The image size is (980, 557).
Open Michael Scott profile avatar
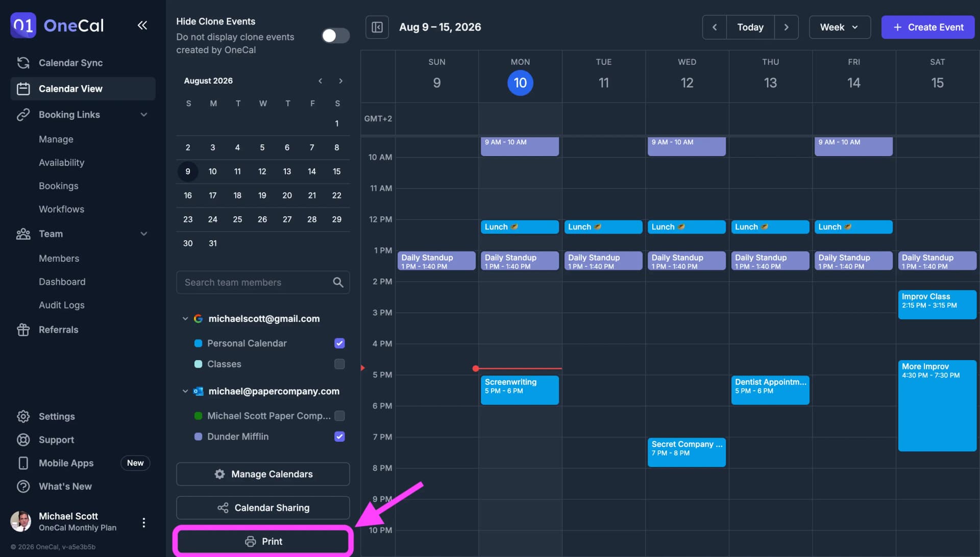pyautogui.click(x=21, y=521)
